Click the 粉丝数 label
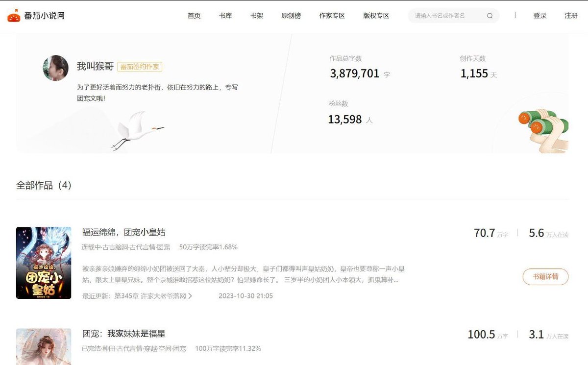Image resolution: width=588 pixels, height=365 pixels. pyautogui.click(x=338, y=104)
